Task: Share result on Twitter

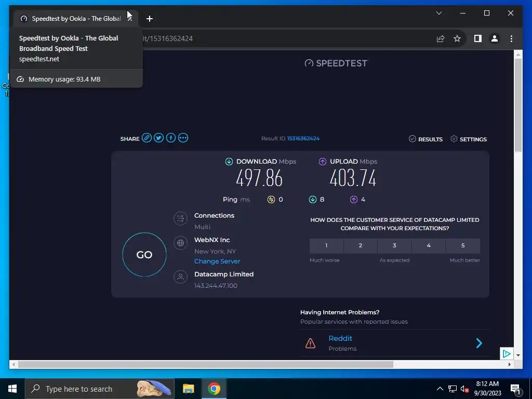Action: [159, 138]
